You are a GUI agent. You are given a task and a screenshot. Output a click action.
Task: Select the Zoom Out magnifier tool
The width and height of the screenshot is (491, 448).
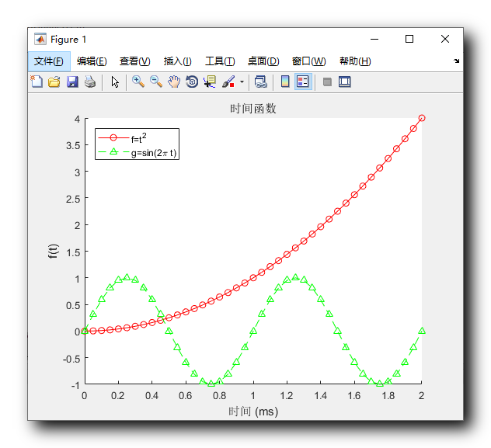tap(156, 82)
